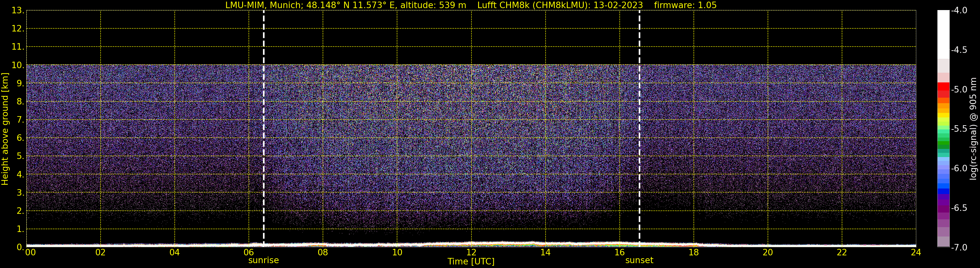This screenshot has height=268, width=980.
Task: Click the 'Height above ground [km]' axis label
Action: tap(5, 129)
